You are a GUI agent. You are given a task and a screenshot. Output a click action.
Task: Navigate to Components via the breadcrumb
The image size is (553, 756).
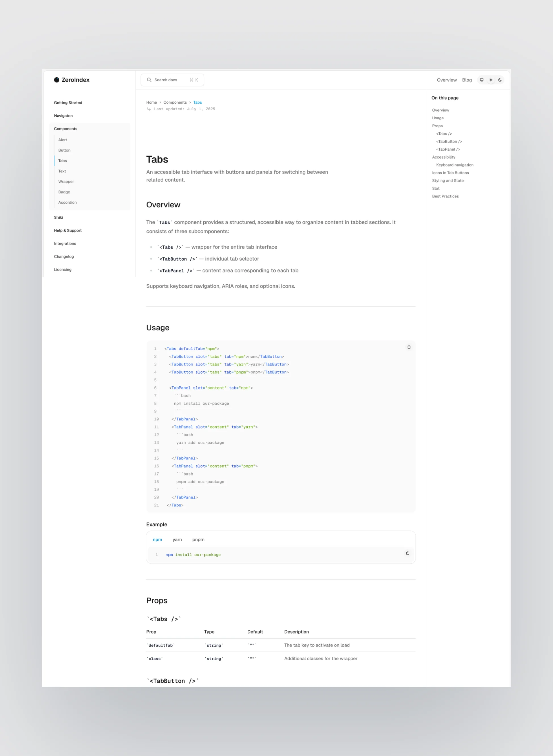[x=175, y=102]
